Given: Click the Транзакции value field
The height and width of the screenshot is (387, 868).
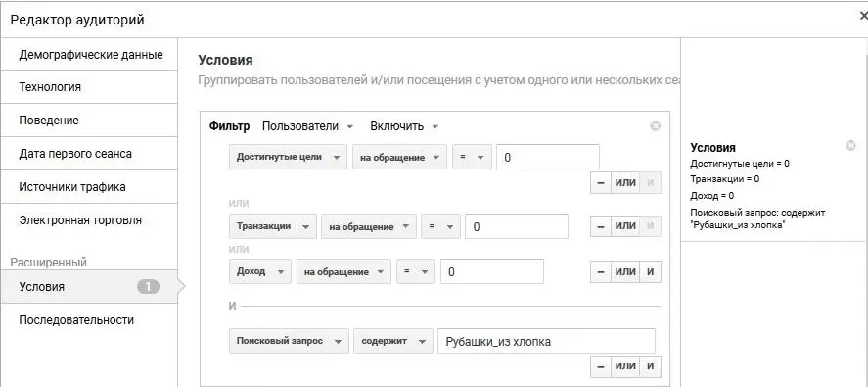Looking at the screenshot, I should [x=517, y=226].
